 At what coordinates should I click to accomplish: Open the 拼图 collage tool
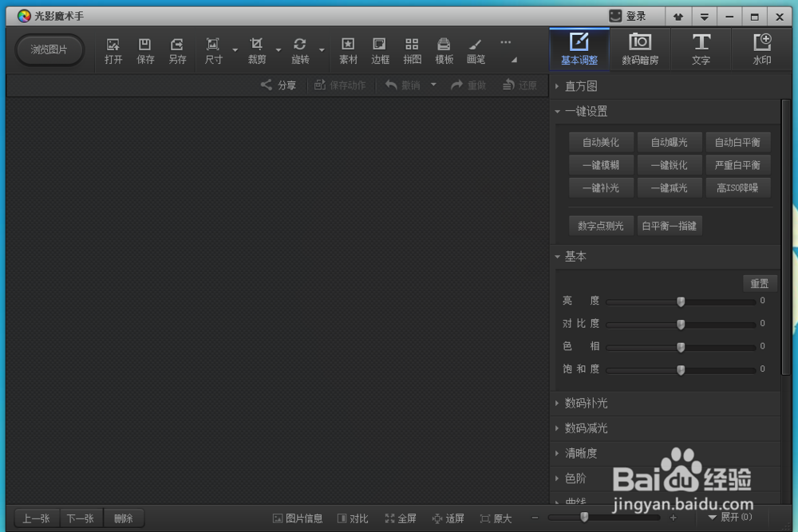pyautogui.click(x=412, y=49)
